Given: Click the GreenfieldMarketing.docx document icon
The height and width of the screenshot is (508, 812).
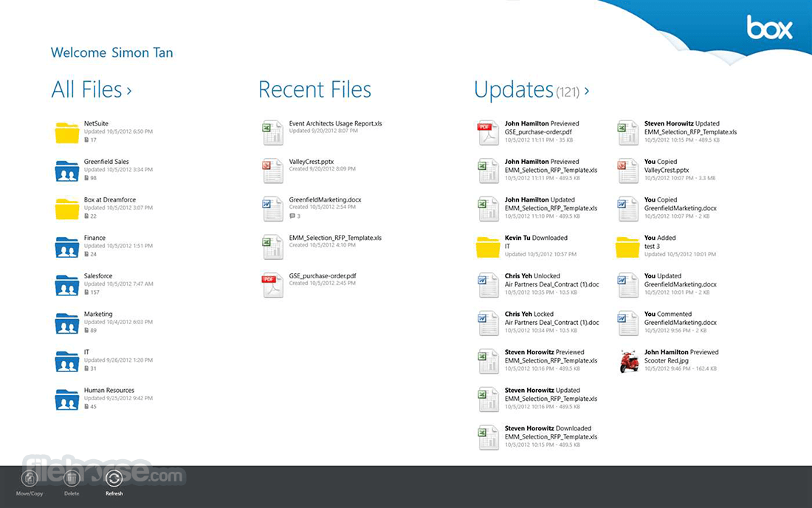Looking at the screenshot, I should 272,208.
